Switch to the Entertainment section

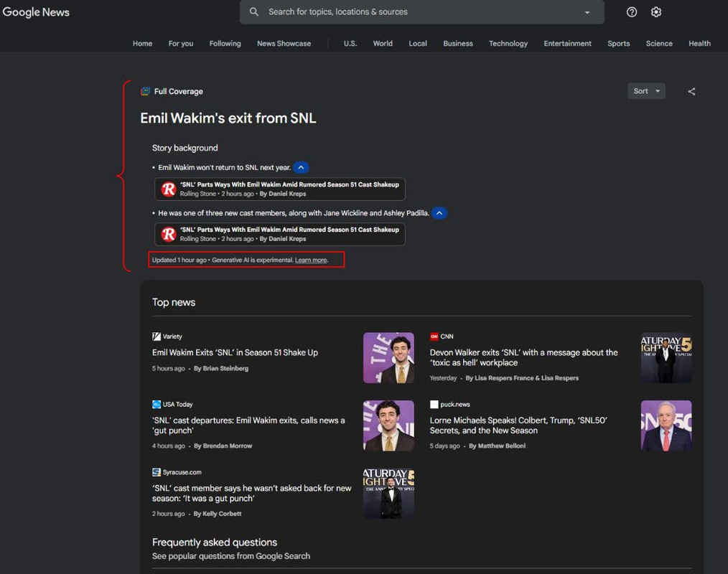click(567, 43)
